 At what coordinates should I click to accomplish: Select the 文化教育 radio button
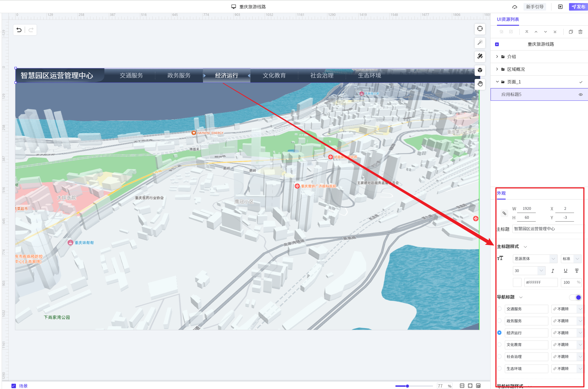point(499,344)
